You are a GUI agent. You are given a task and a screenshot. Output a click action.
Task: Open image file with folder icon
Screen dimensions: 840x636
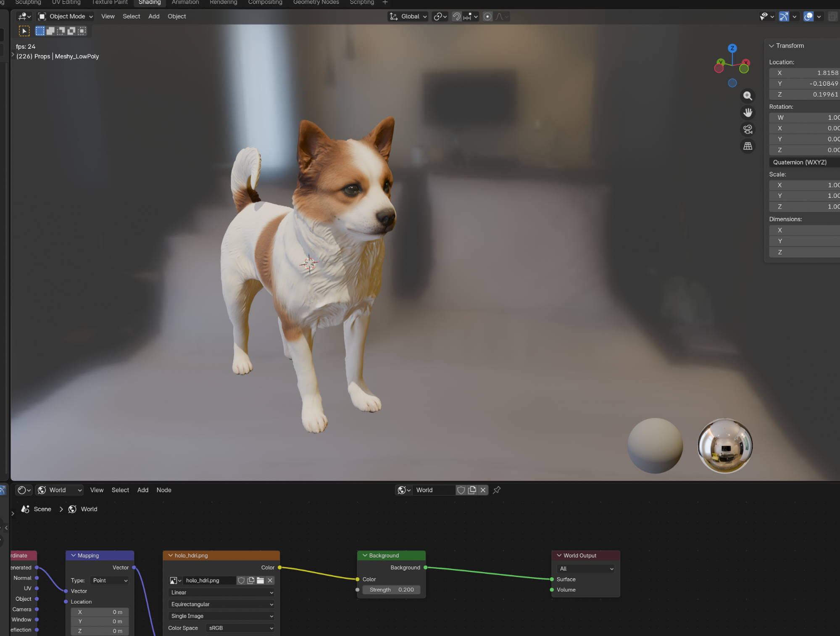pos(260,580)
